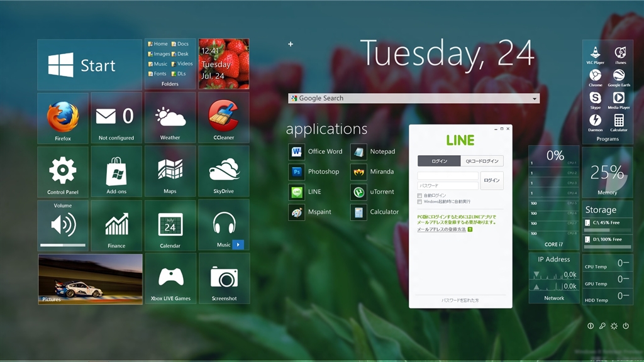Launch Chrome from Programs panel

(x=595, y=77)
